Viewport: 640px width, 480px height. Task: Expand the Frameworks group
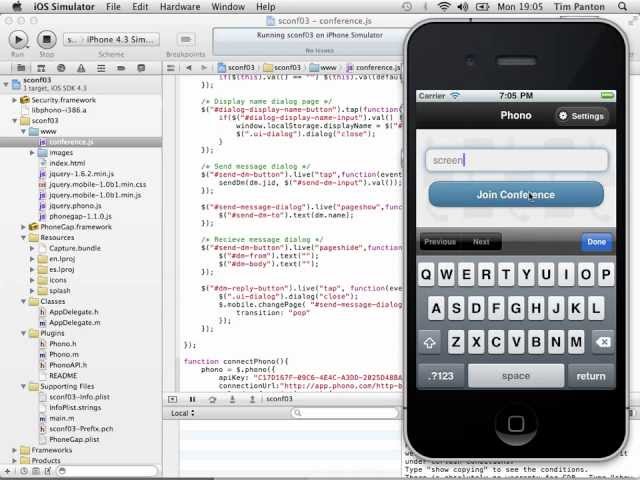pos(14,450)
